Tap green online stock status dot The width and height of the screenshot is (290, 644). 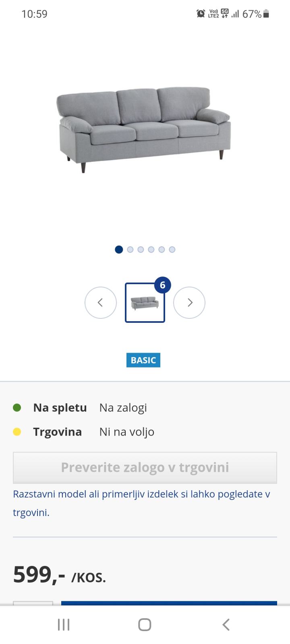pyautogui.click(x=17, y=408)
